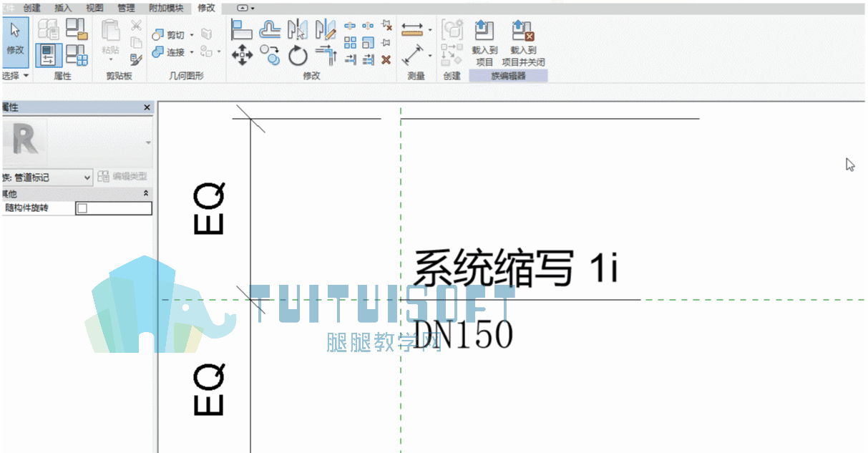Collapse the 其他 properties group
The image size is (868, 453).
147,194
